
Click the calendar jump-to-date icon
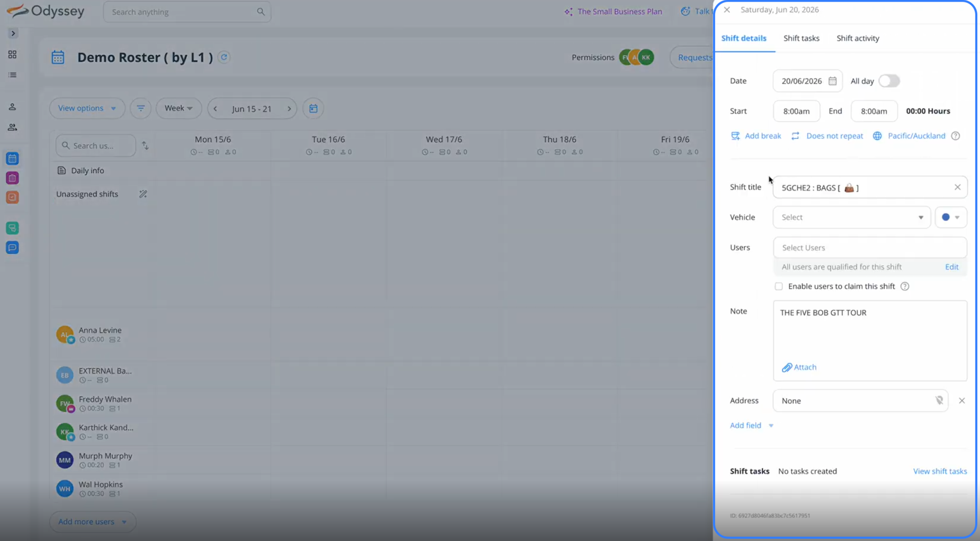(313, 108)
